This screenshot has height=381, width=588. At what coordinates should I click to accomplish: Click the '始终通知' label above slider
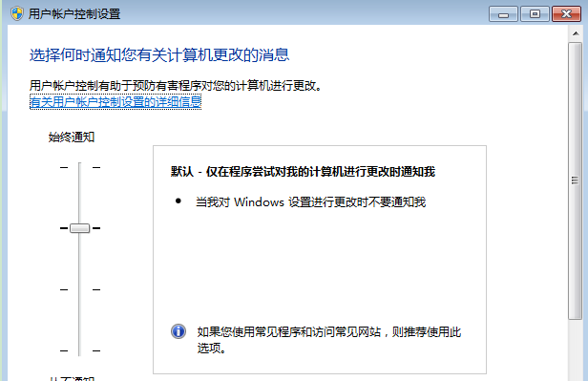coord(72,138)
